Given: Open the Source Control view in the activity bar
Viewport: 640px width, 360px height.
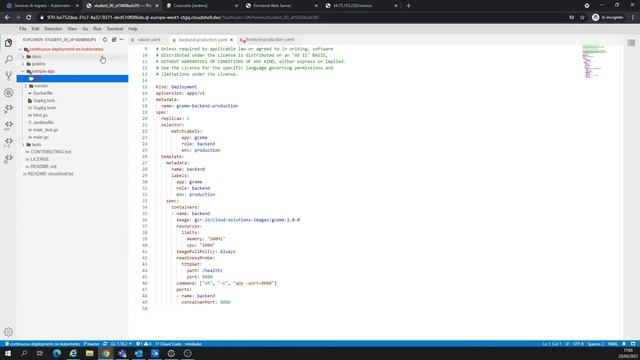Looking at the screenshot, I should (x=9, y=76).
